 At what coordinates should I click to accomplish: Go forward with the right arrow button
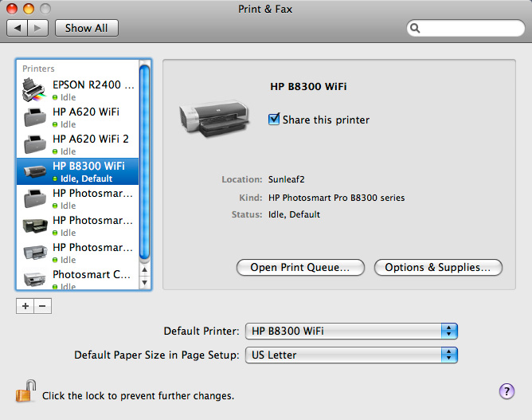pyautogui.click(x=37, y=28)
